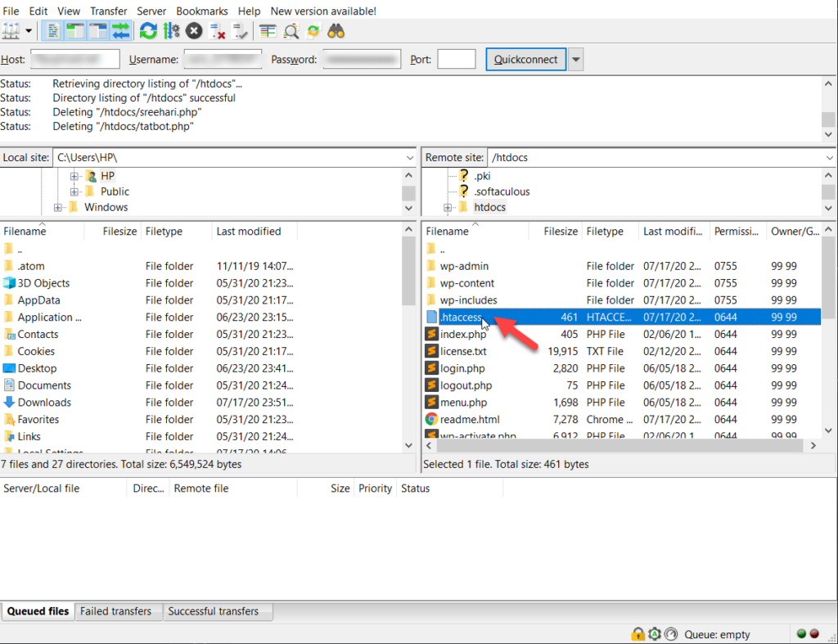Expand the HP folder in local tree

74,177
